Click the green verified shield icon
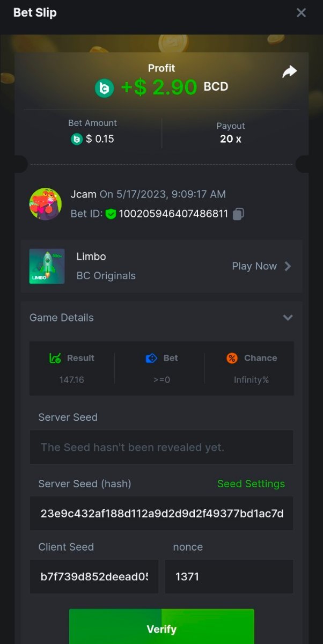323x644 pixels. click(111, 214)
